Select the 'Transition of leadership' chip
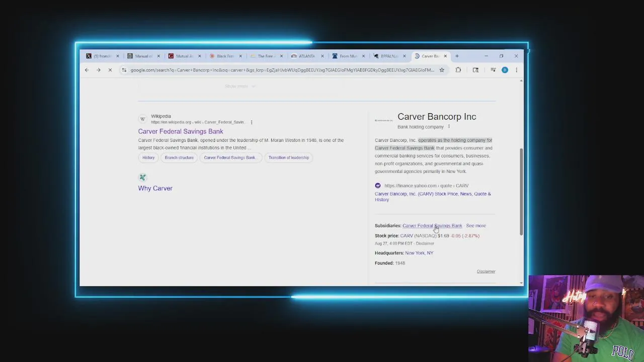 289,157
